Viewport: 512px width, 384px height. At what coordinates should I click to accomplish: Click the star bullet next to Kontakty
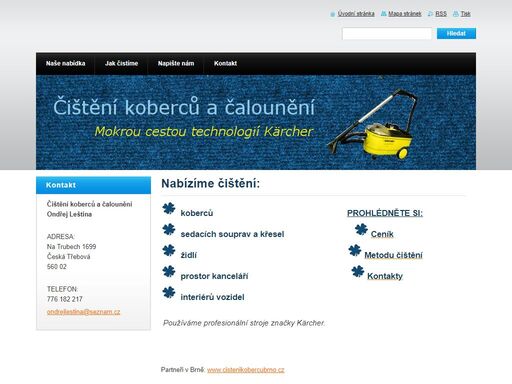[358, 271]
